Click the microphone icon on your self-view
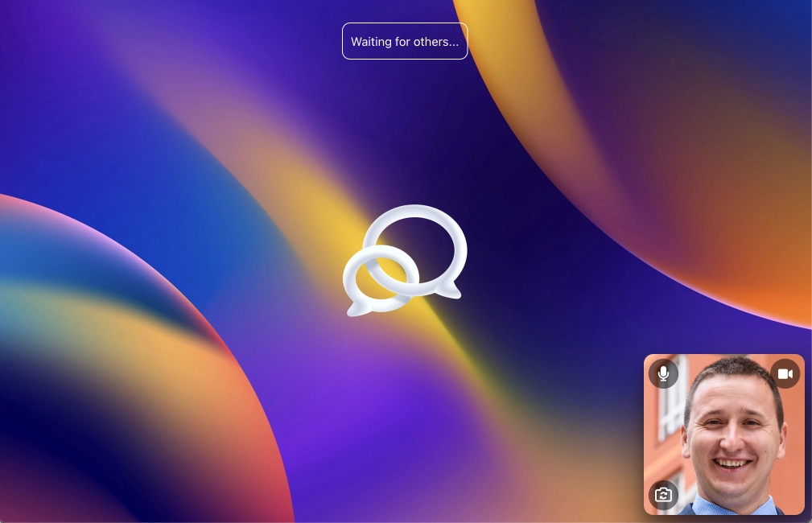 tap(663, 373)
